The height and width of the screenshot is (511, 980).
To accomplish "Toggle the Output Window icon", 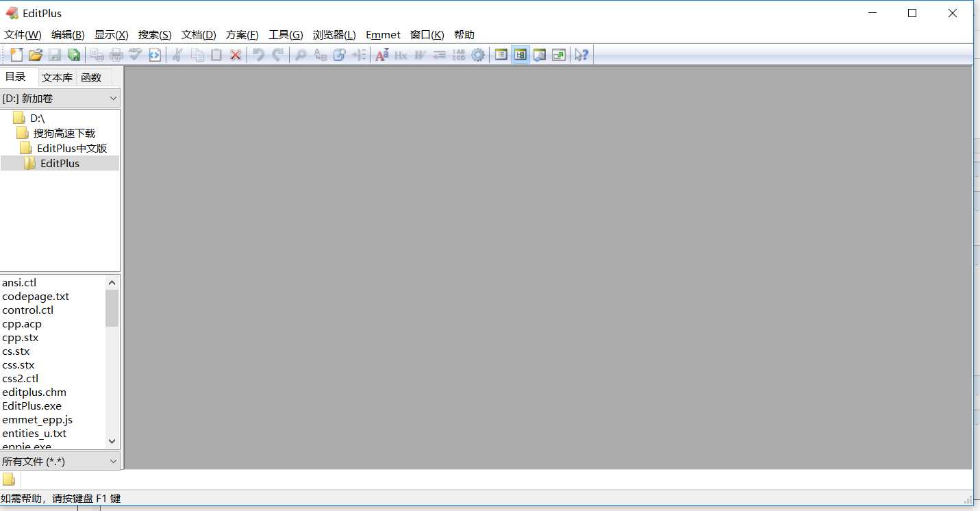I will (x=540, y=55).
